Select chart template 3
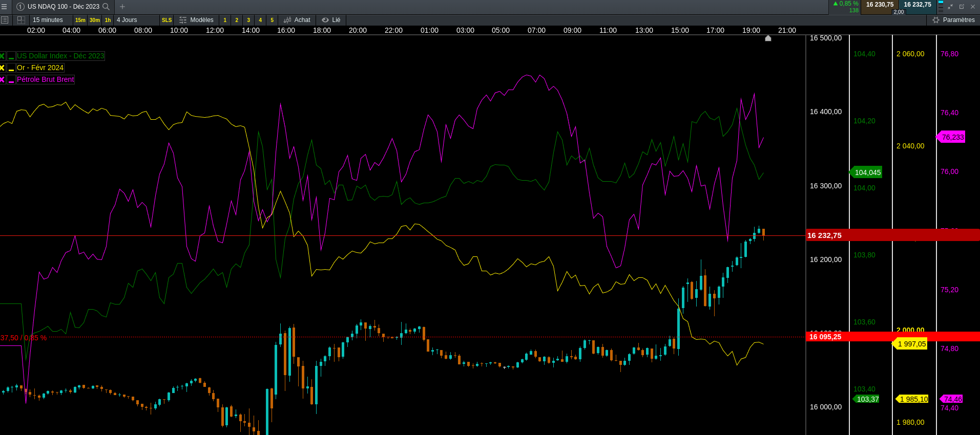Image resolution: width=980 pixels, height=435 pixels. click(x=248, y=20)
